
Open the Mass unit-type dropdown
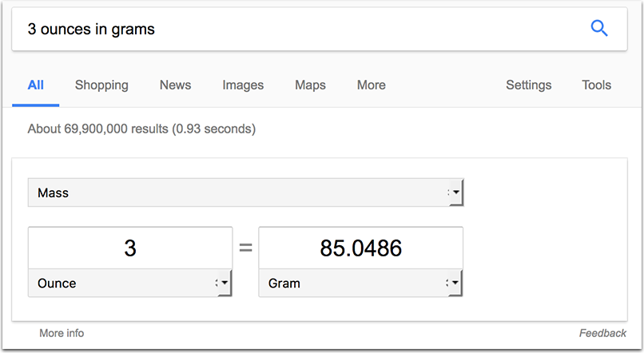(x=245, y=192)
